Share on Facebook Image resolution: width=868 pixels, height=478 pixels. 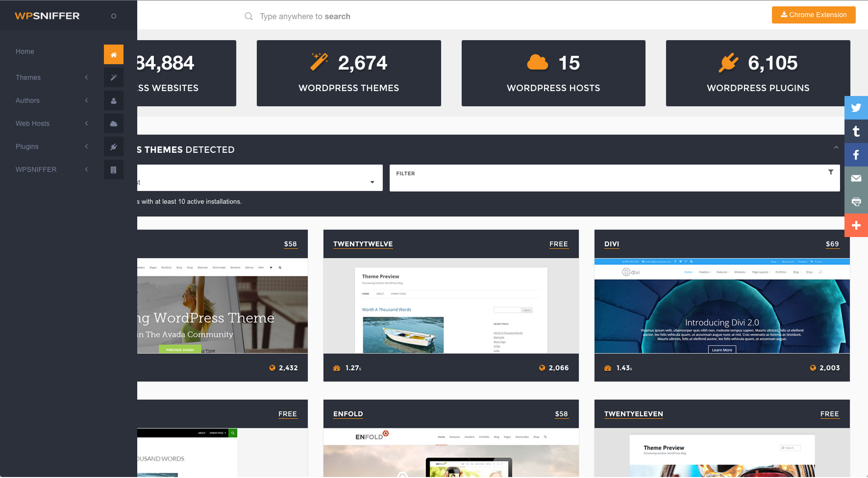[856, 155]
